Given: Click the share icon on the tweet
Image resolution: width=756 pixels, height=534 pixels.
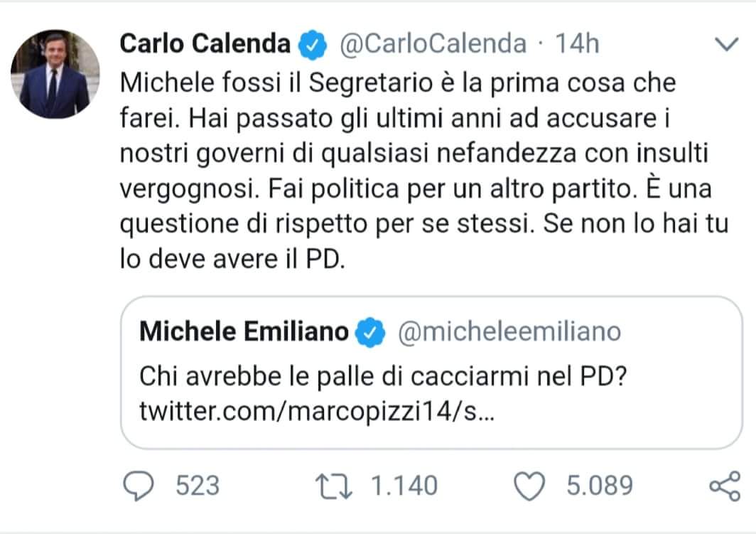Looking at the screenshot, I should tap(724, 486).
